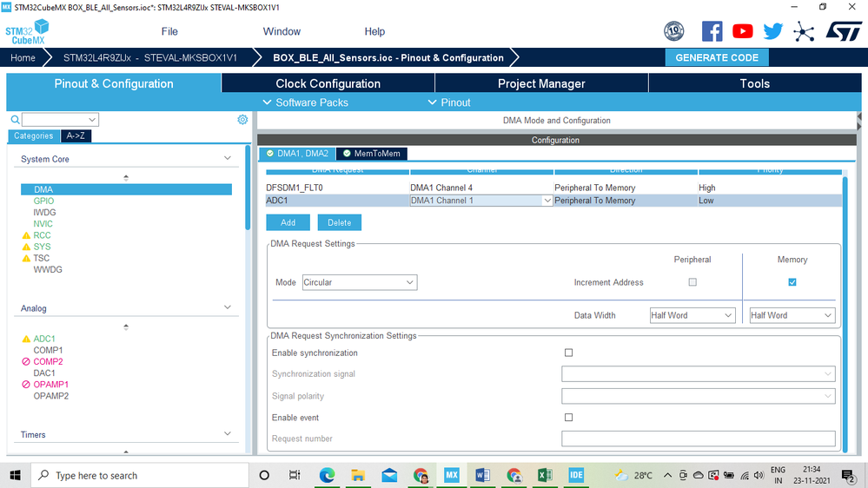Toggle Memory increment address checkbox
This screenshot has width=868, height=488.
[x=792, y=282]
